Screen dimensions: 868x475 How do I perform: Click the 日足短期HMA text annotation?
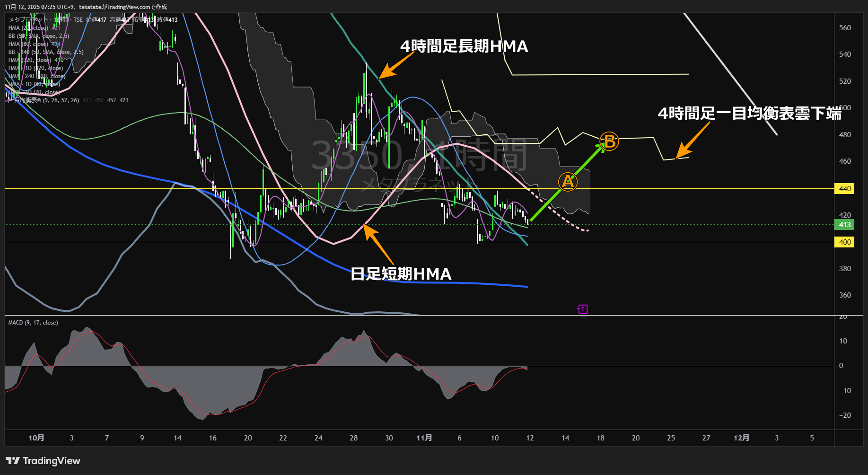coord(401,274)
